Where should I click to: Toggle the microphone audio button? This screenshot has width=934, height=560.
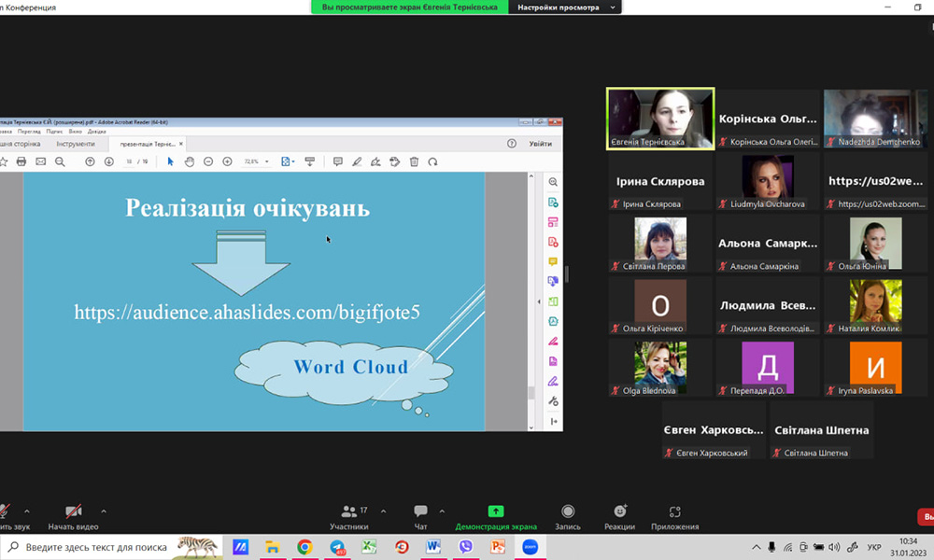tap(5, 516)
